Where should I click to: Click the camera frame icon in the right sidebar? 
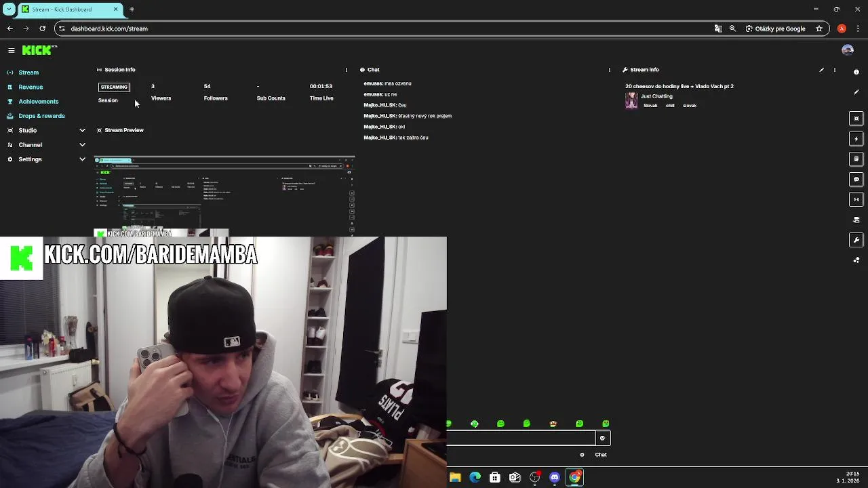(856, 119)
